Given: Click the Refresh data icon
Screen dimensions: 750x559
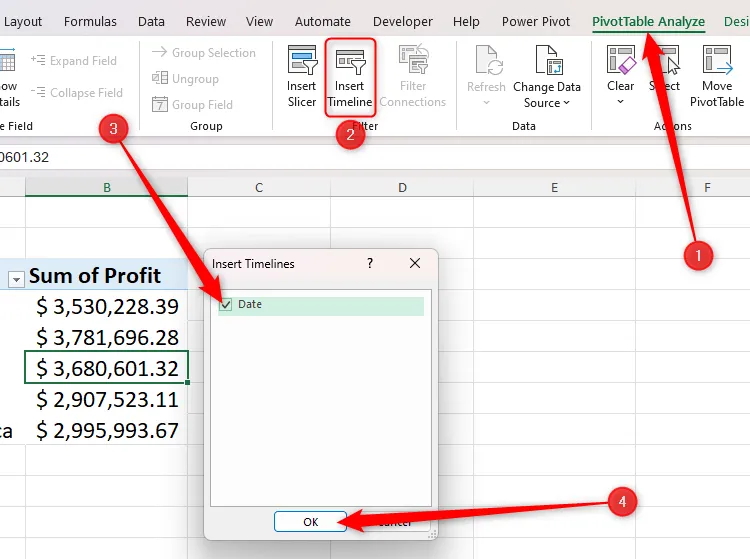Looking at the screenshot, I should pyautogui.click(x=488, y=60).
